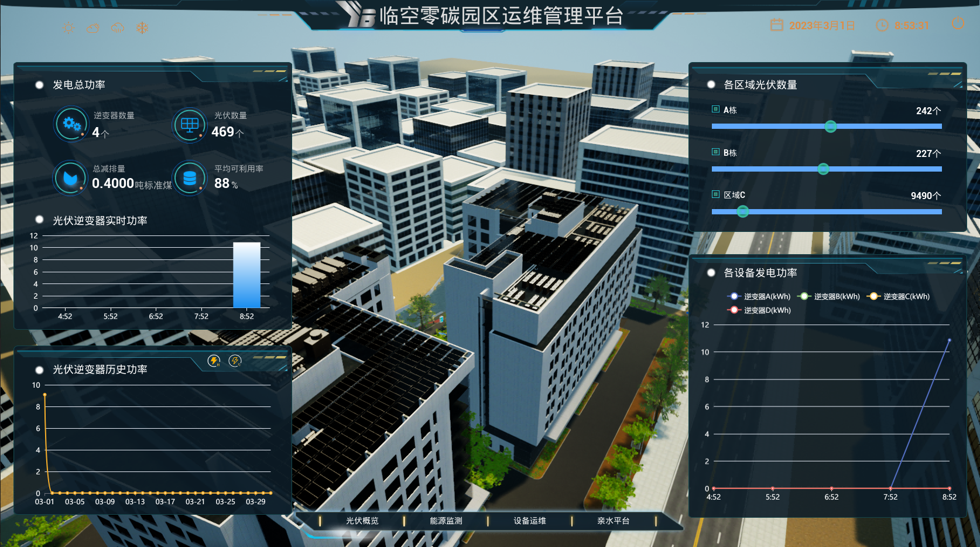Hide the 逆变器D(kWh) legend series
980x547 pixels.
[x=759, y=310]
